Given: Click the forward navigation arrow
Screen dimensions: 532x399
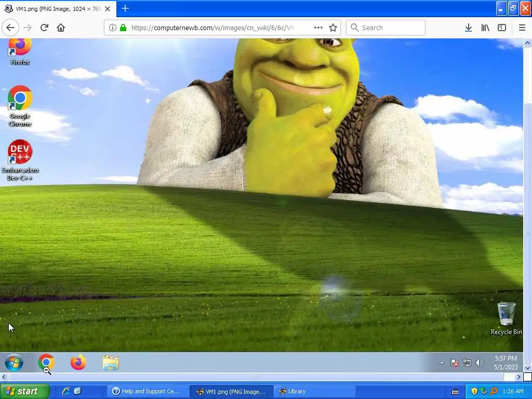Looking at the screenshot, I should [28, 28].
